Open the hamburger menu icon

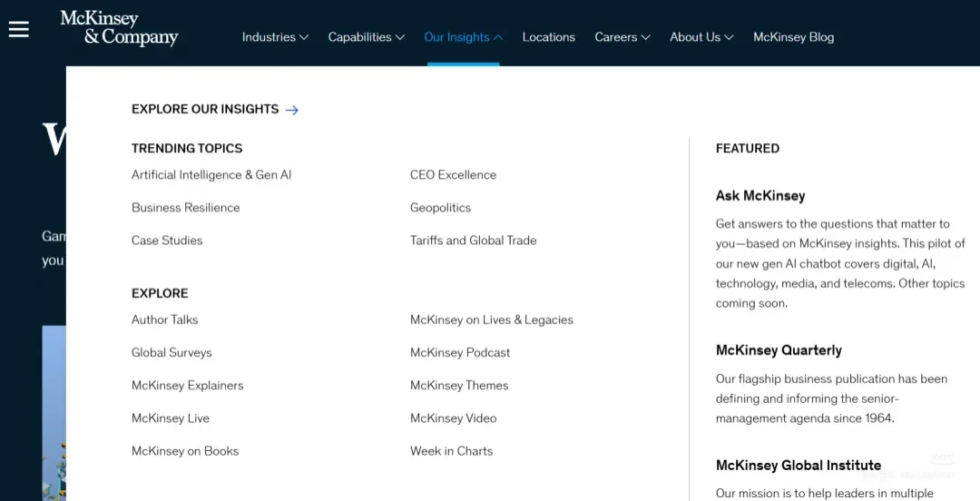19,29
